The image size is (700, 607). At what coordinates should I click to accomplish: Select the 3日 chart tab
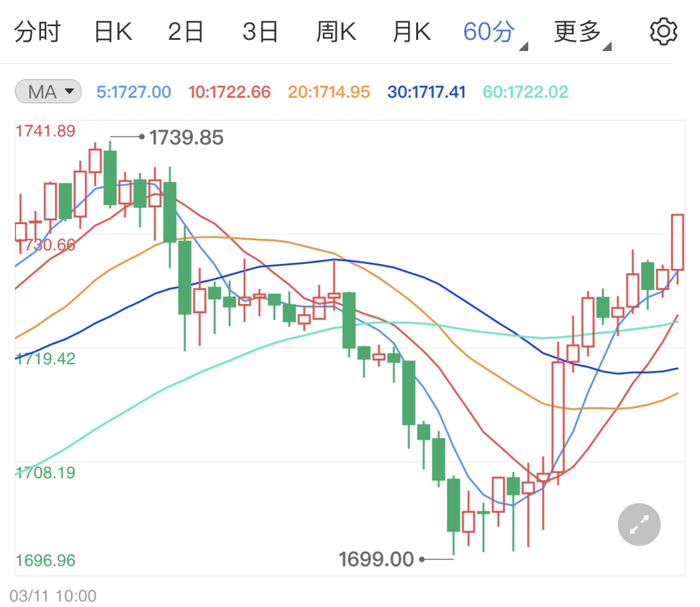pyautogui.click(x=260, y=32)
